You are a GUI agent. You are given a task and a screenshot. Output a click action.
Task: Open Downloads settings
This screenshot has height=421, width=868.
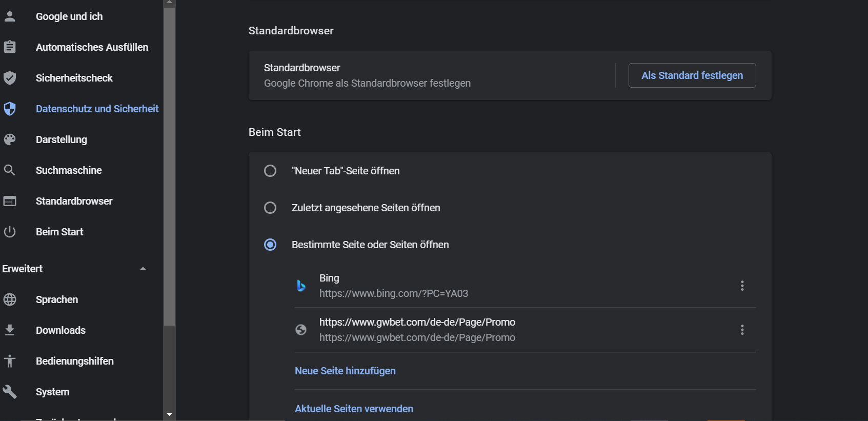60,330
